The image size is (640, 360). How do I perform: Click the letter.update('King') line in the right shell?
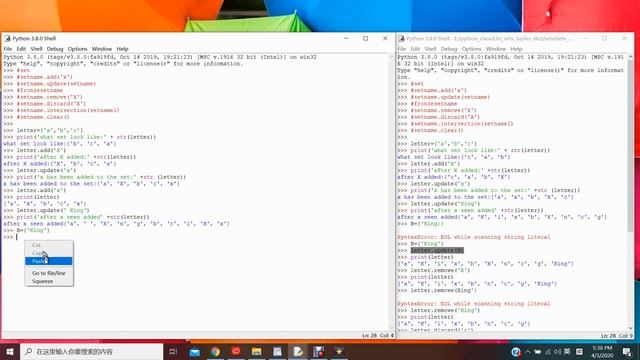[445, 204]
